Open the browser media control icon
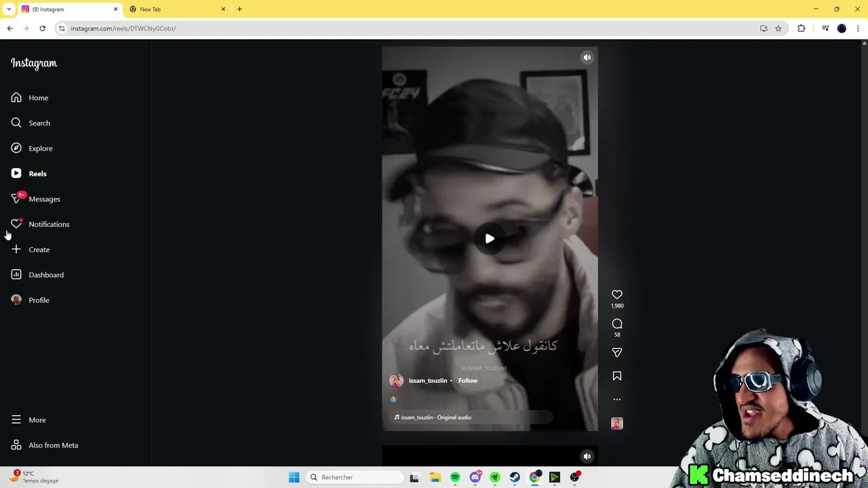868x488 pixels. point(825,28)
